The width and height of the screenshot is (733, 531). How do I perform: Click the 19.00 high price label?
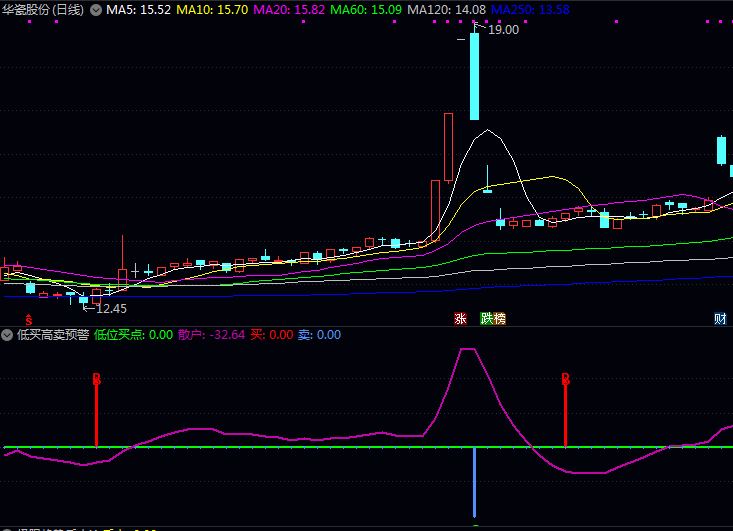click(x=503, y=30)
